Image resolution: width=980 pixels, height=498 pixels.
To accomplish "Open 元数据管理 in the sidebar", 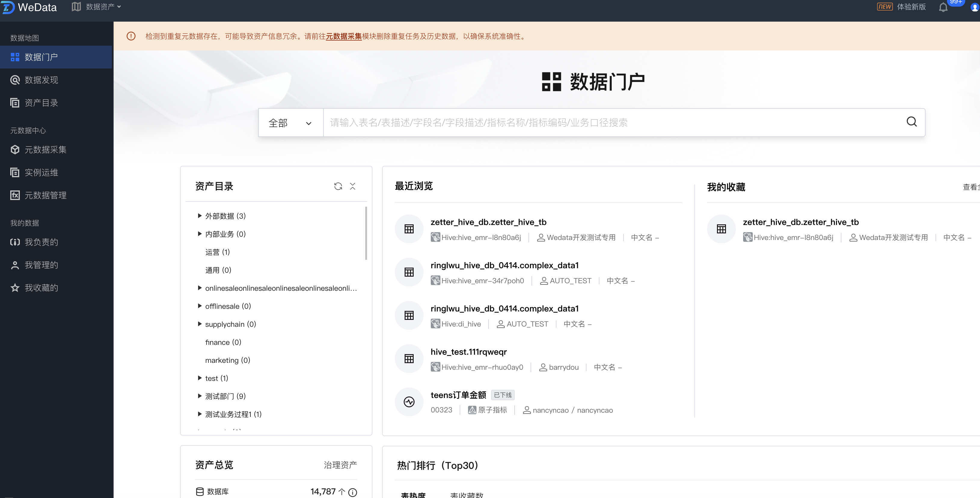I will (56, 195).
